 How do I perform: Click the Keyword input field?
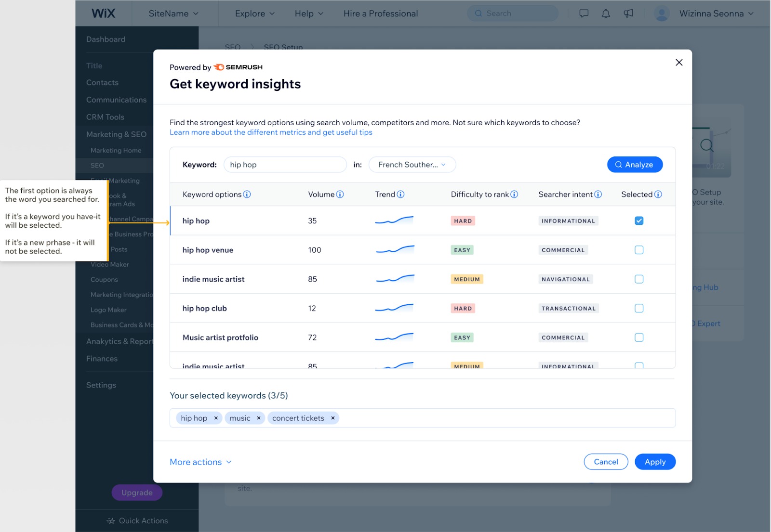tap(285, 164)
